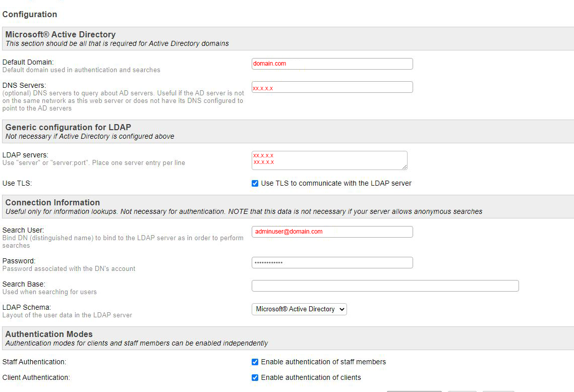Select the Password field
The width and height of the screenshot is (574, 392).
pos(332,262)
